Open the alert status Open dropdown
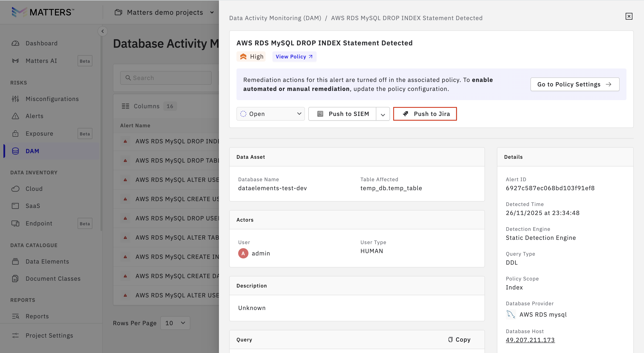The height and width of the screenshot is (353, 644). click(270, 114)
